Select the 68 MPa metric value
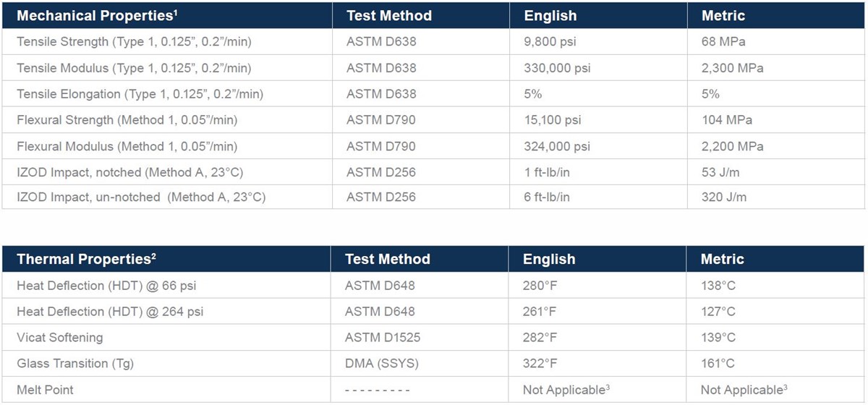The image size is (868, 405). pos(723,42)
